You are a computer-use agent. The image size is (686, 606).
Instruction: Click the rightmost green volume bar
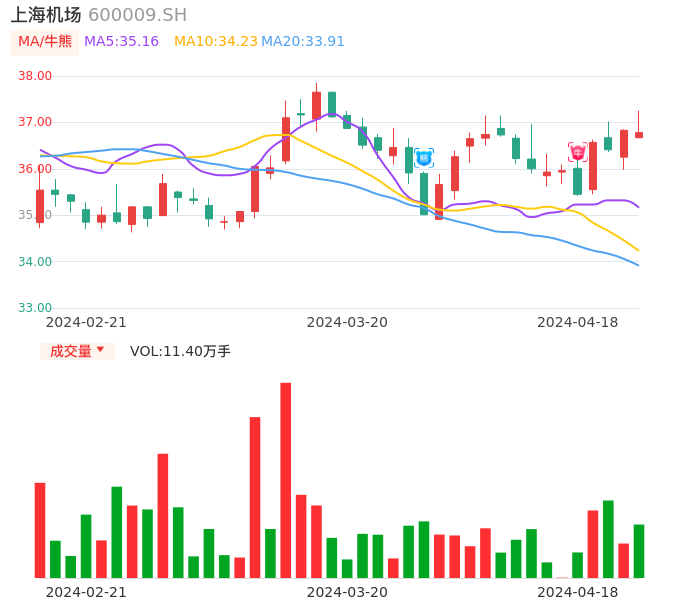[x=639, y=551]
